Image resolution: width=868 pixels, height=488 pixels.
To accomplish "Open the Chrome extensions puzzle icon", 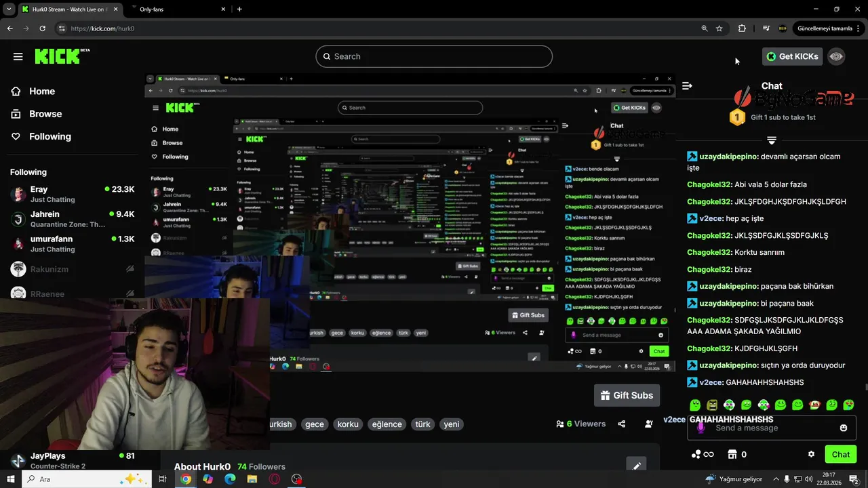I will (742, 28).
